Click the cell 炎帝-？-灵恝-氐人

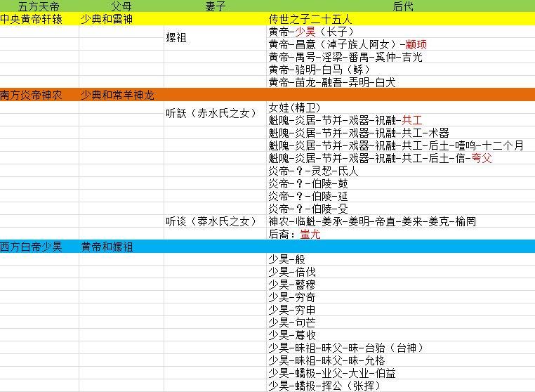point(401,171)
